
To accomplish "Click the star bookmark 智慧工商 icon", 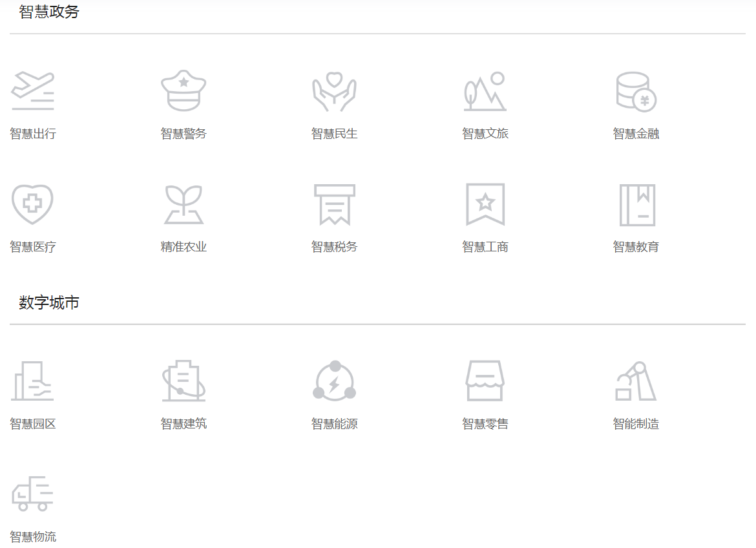I will pos(485,204).
